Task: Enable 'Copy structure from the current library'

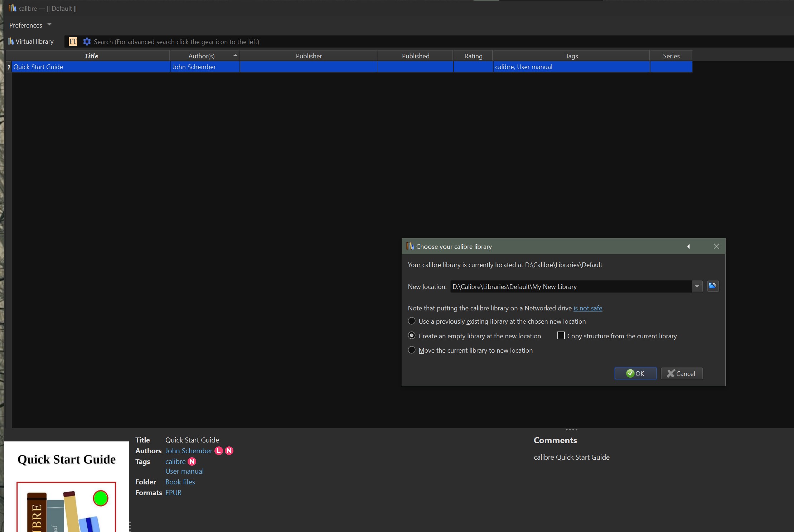Action: coord(561,335)
